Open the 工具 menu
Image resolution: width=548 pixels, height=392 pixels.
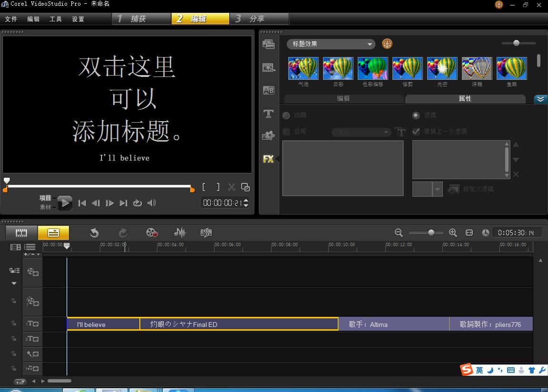(x=55, y=19)
